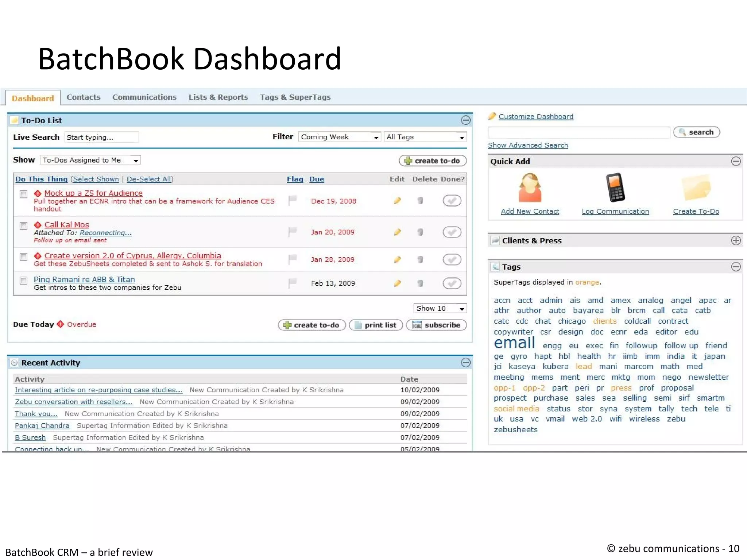This screenshot has height=560, width=747.
Task: Mark Call Kal Mos task done
Action: [452, 232]
